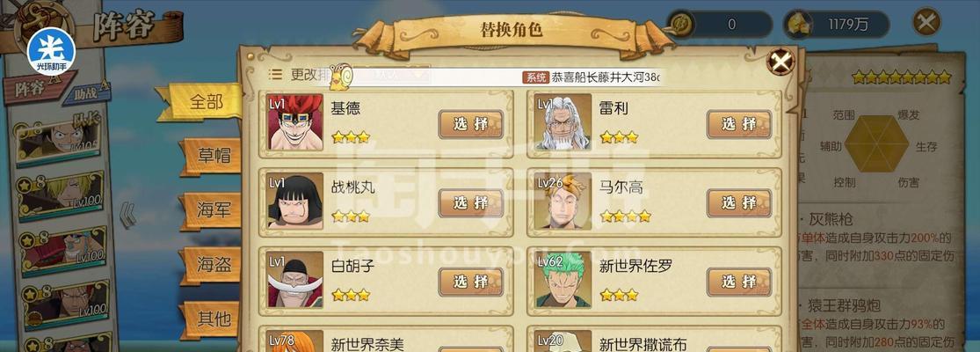This screenshot has height=352, width=980.
Task: Click the hexagon attribute radar chart
Action: 877,143
